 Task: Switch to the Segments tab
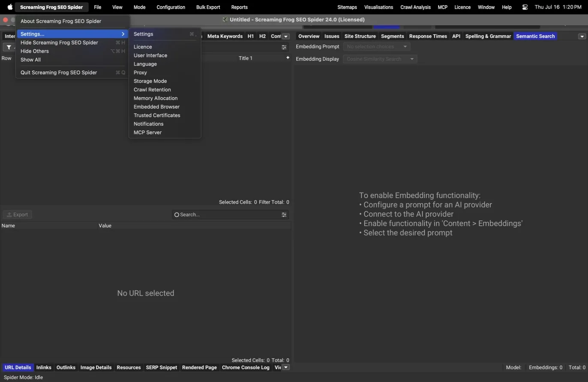[x=393, y=36]
